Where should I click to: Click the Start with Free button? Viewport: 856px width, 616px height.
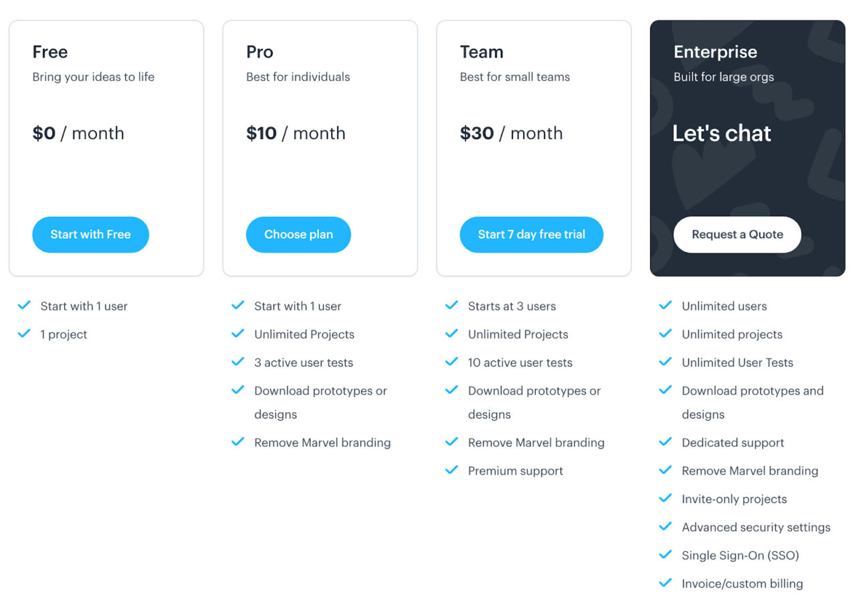(x=90, y=235)
